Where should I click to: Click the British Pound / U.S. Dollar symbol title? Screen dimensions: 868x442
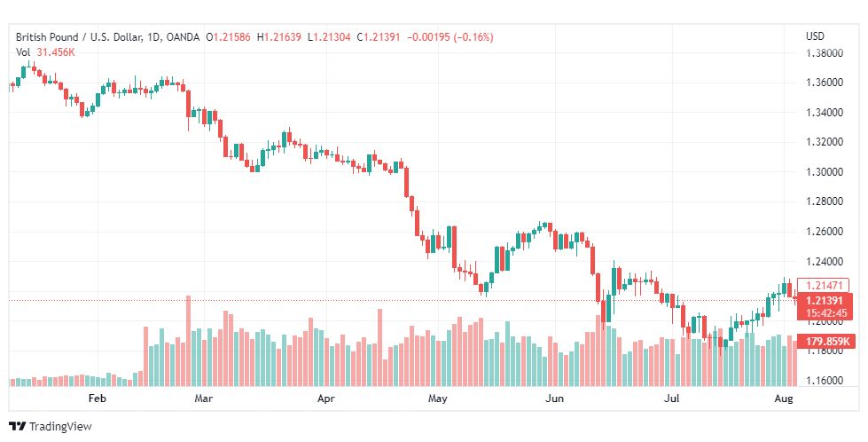79,37
